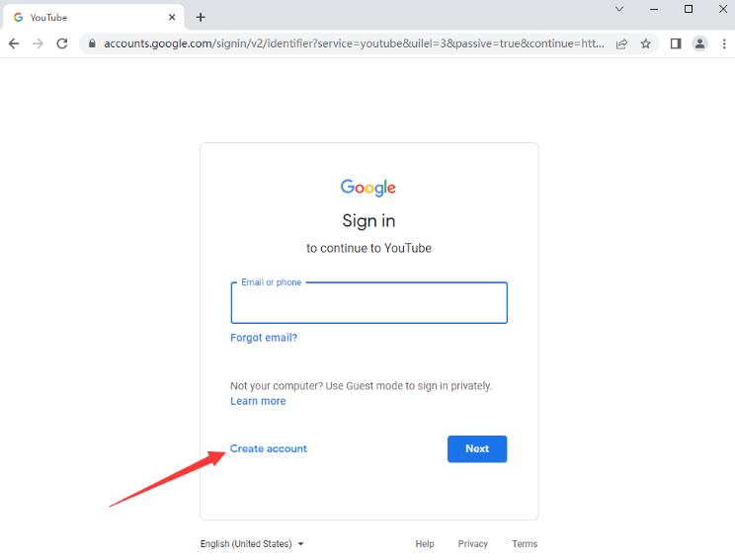The width and height of the screenshot is (735, 560).
Task: Click the padlock site info icon
Action: pyautogui.click(x=92, y=43)
